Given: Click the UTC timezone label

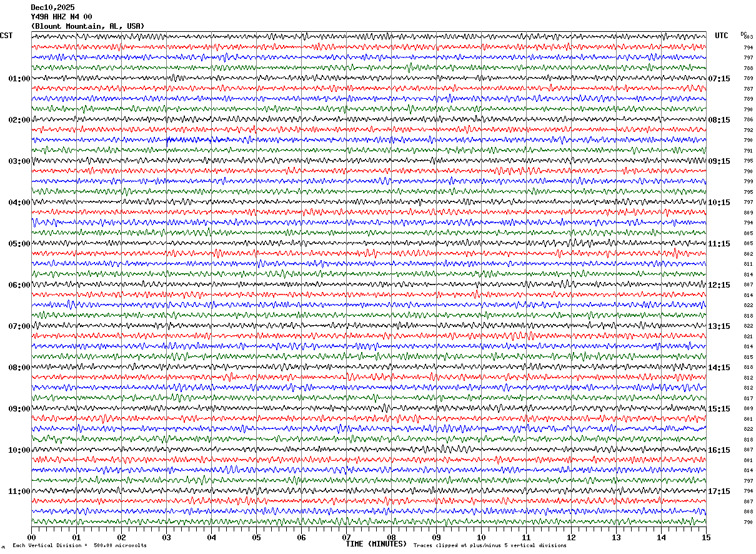Looking at the screenshot, I should pyautogui.click(x=722, y=36).
